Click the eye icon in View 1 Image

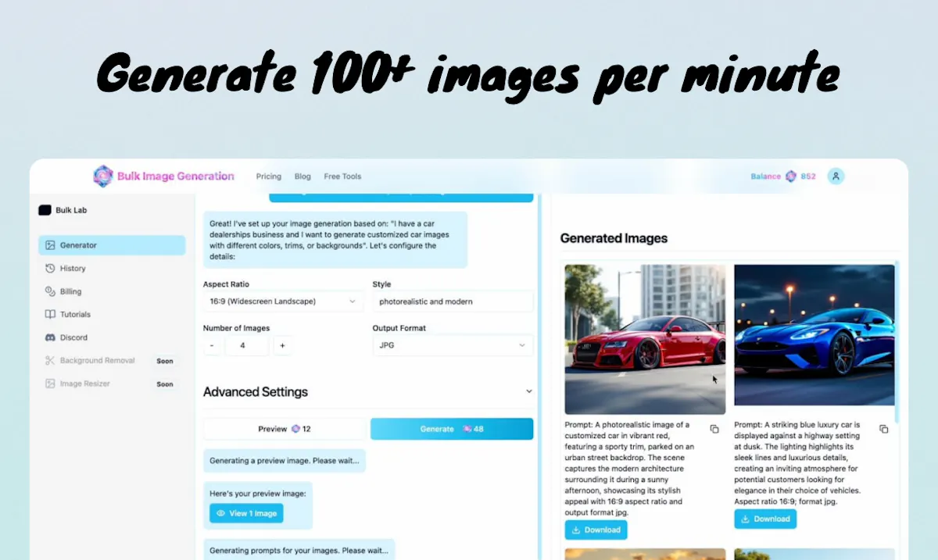click(220, 513)
